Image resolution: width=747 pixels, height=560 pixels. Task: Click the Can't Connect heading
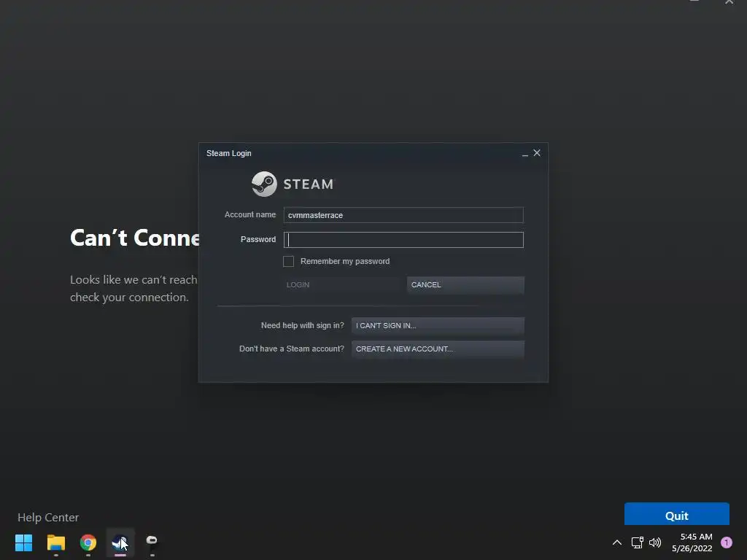click(x=134, y=238)
